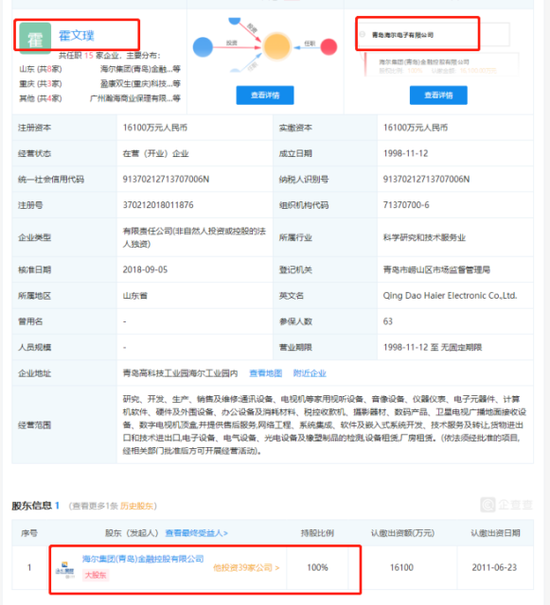
Task: Expand 他投资39家公司 link
Action: tap(246, 568)
